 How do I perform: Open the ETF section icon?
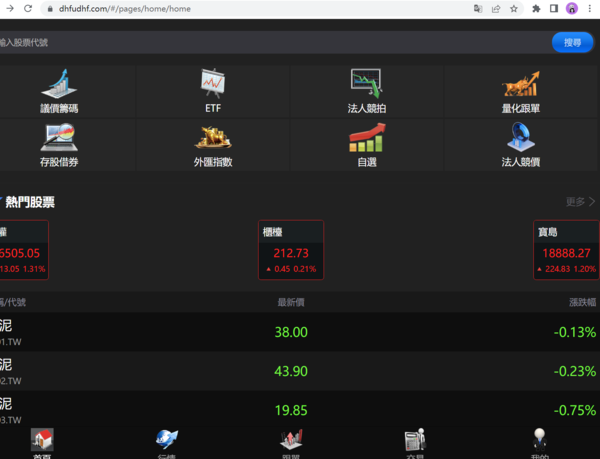tap(212, 84)
